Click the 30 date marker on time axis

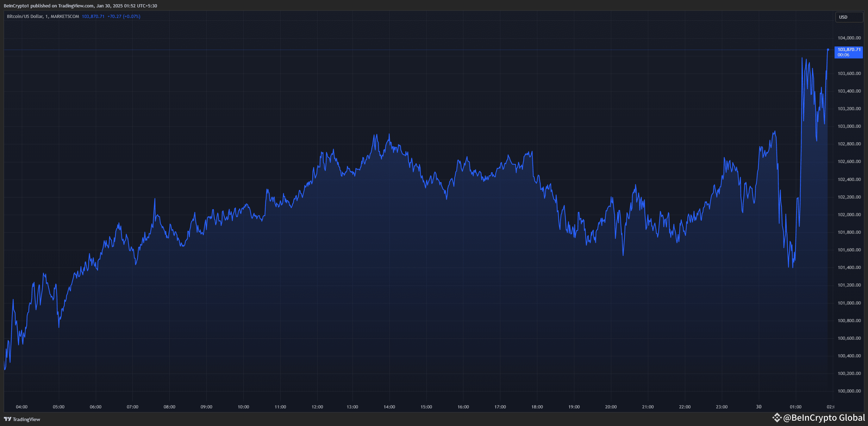pos(758,407)
